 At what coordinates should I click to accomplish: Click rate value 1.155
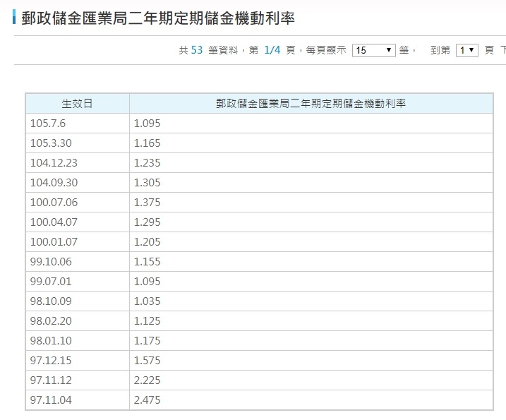(147, 261)
